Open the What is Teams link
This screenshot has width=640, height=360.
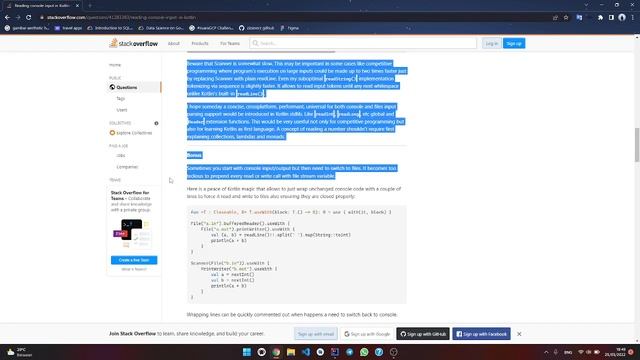point(134,269)
